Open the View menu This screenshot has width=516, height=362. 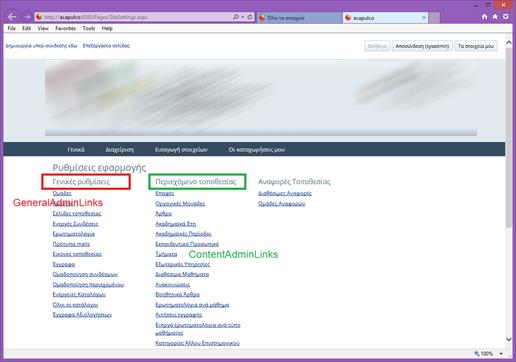pyautogui.click(x=43, y=28)
